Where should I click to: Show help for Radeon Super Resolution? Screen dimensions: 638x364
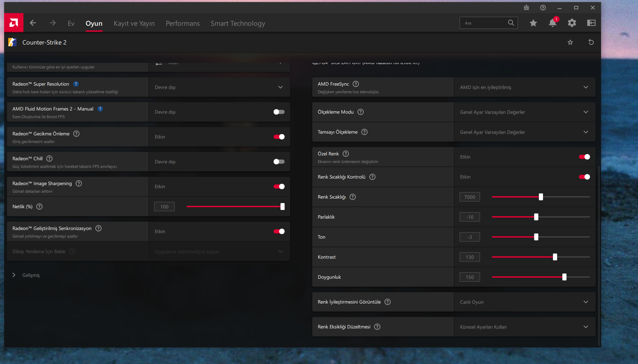tap(76, 84)
